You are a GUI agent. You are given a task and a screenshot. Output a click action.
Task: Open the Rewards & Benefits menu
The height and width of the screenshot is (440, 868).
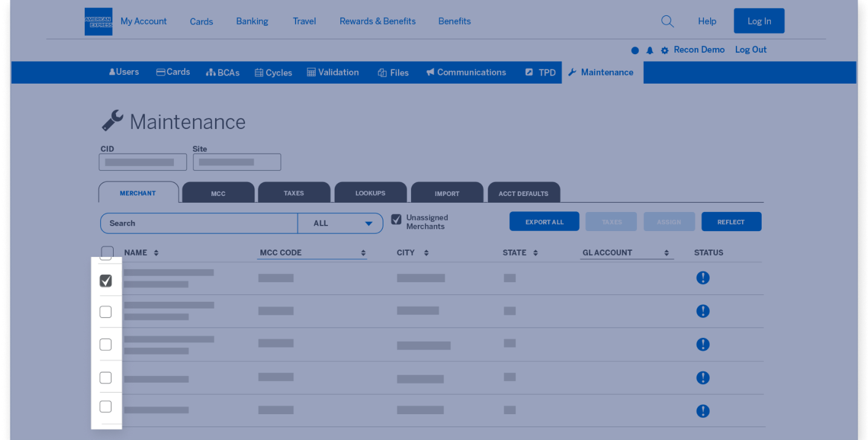click(x=377, y=21)
